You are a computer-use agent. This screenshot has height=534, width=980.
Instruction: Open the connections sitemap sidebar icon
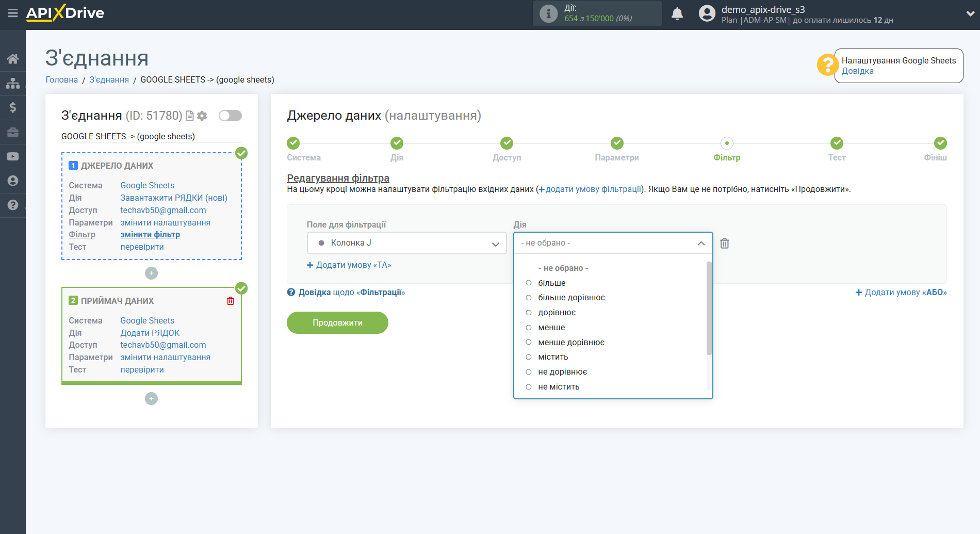click(x=13, y=83)
